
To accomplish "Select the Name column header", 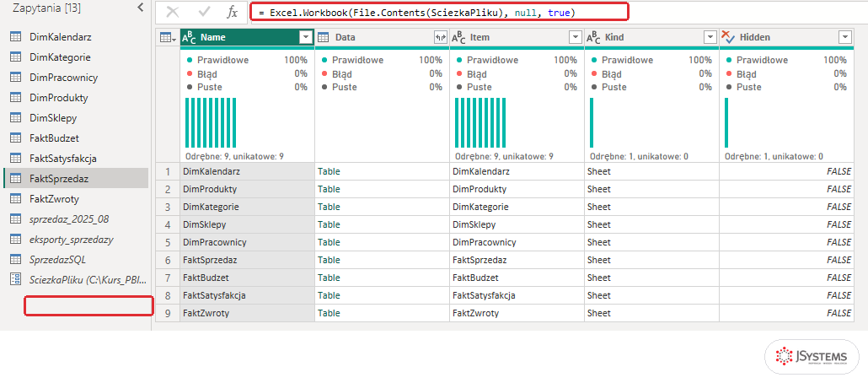I will tap(247, 37).
